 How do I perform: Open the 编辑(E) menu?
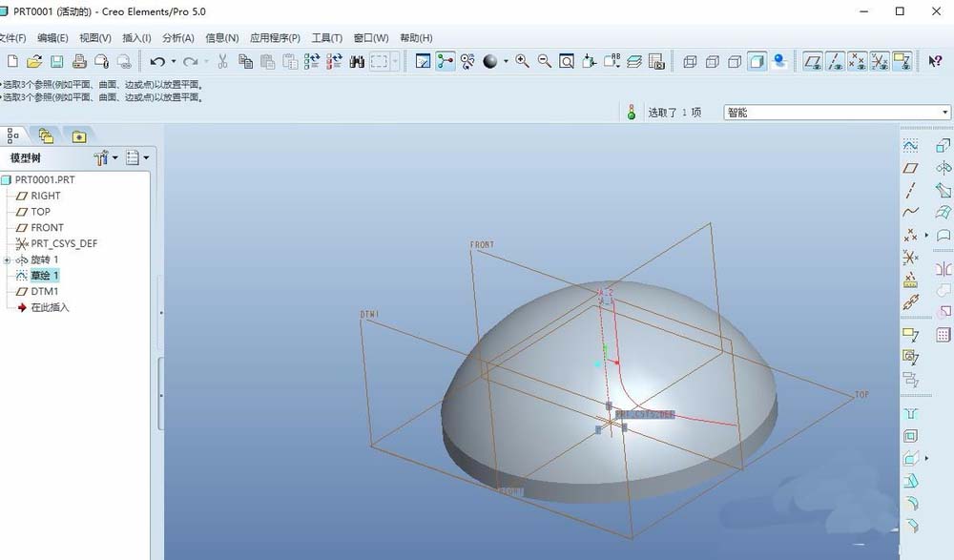click(x=52, y=38)
